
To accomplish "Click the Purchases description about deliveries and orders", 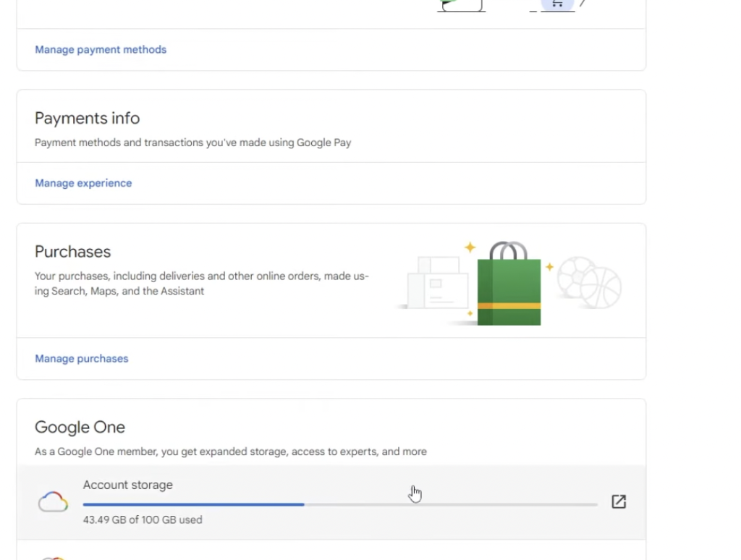I will pyautogui.click(x=202, y=284).
